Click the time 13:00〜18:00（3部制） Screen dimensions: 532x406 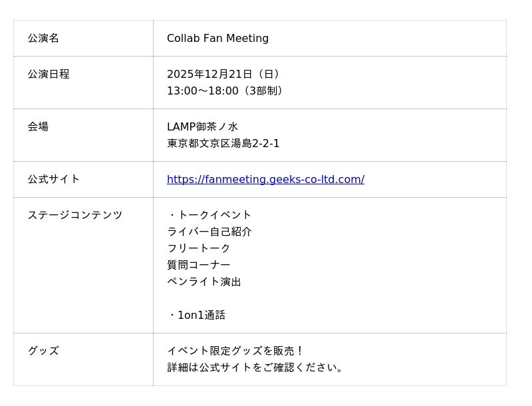[227, 91]
